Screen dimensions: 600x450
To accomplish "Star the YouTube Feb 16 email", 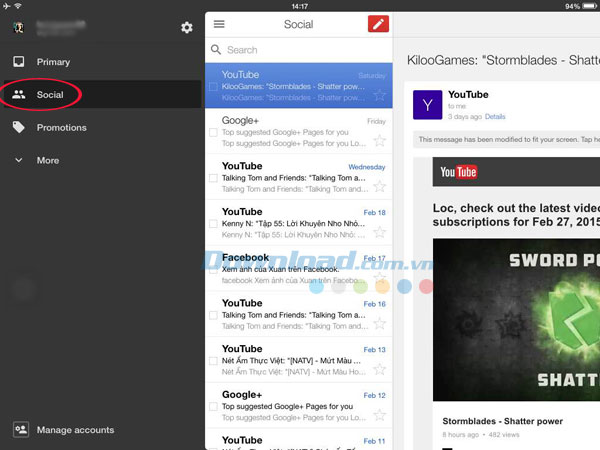I will pyautogui.click(x=379, y=323).
